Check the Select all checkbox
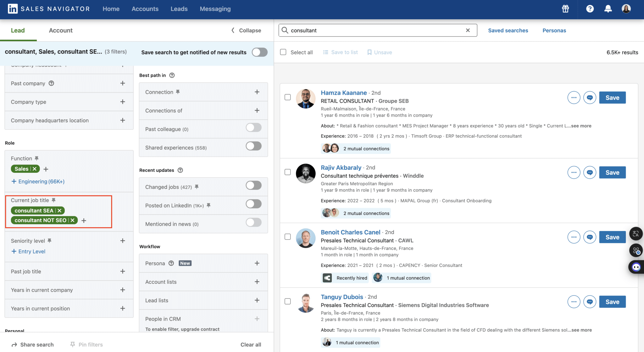This screenshot has height=352, width=644. [x=283, y=52]
